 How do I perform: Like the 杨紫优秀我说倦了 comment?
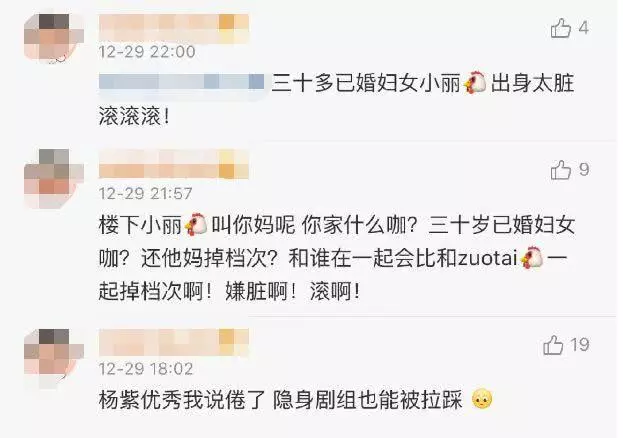pyautogui.click(x=553, y=345)
